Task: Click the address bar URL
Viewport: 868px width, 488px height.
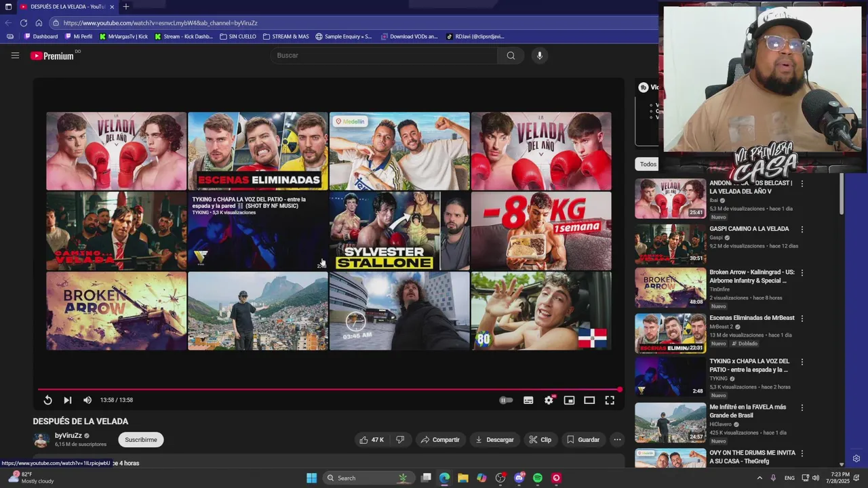Action: 160,22
